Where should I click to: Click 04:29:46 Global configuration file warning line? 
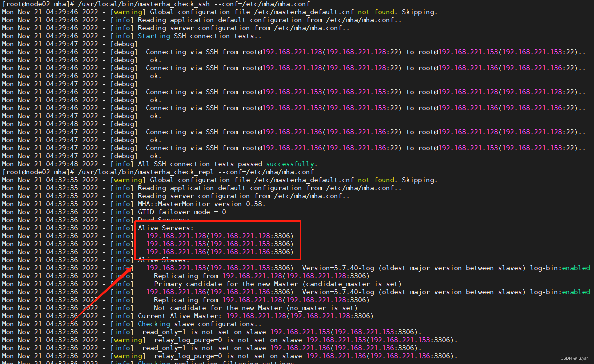[x=220, y=12]
